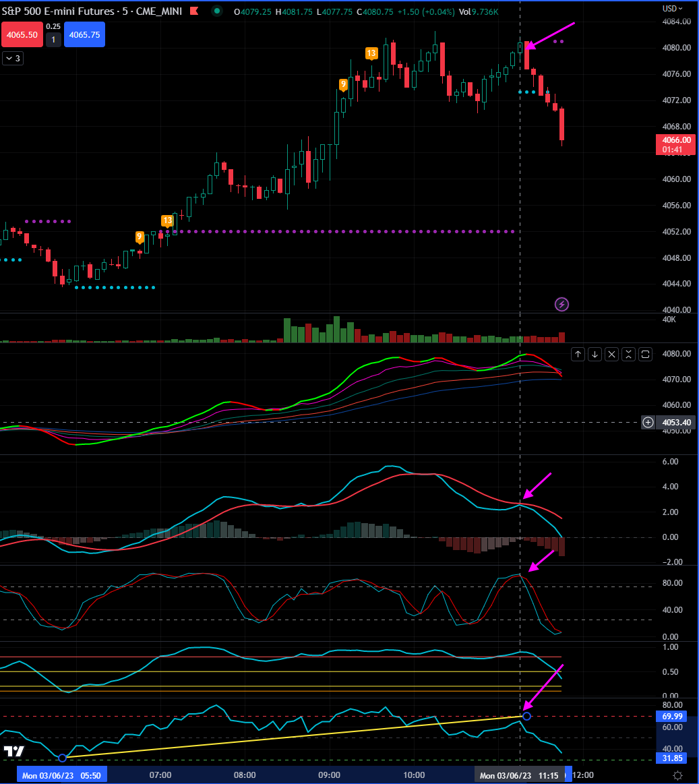
Task: Click the 09:00 time axis label
Action: pyautogui.click(x=330, y=775)
